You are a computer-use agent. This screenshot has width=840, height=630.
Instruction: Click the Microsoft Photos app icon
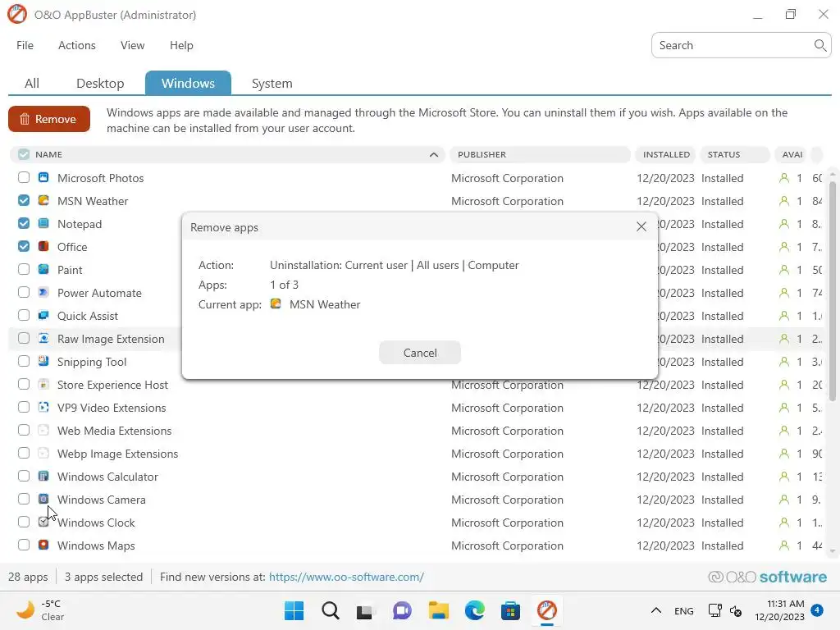43,177
